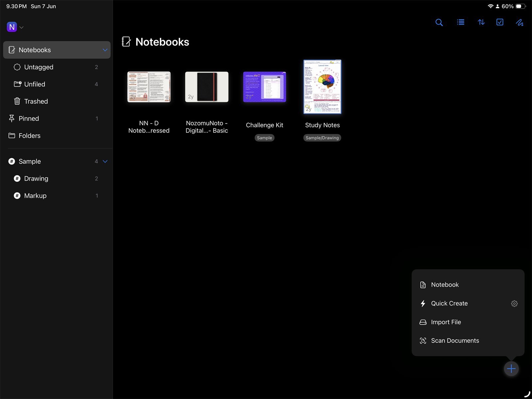Viewport: 532px width, 399px height.
Task: Enable multi-select checkbox icon in toolbar
Action: pyautogui.click(x=500, y=22)
